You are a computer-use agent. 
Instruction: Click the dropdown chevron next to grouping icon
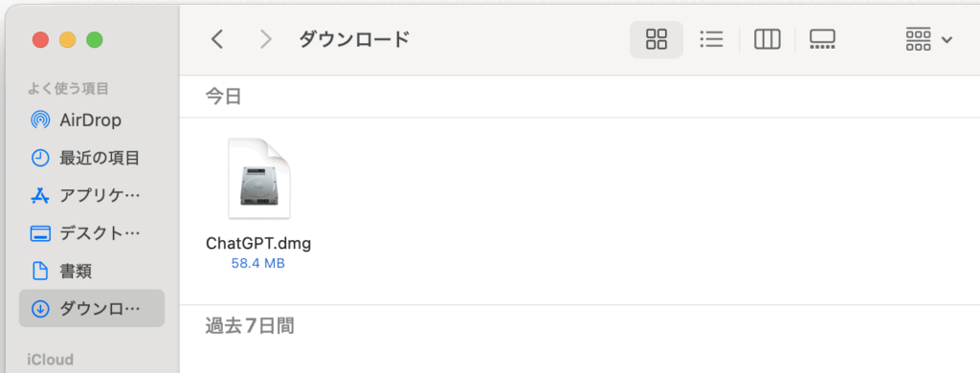[x=947, y=40]
